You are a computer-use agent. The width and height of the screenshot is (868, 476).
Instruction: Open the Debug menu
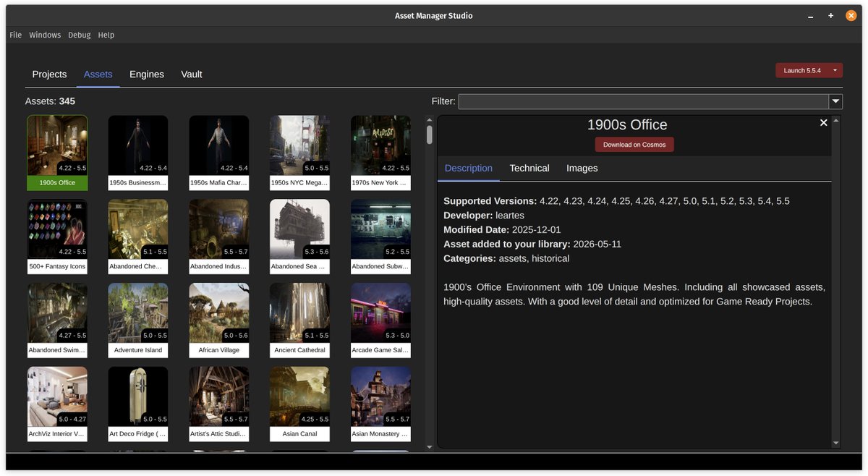(80, 35)
